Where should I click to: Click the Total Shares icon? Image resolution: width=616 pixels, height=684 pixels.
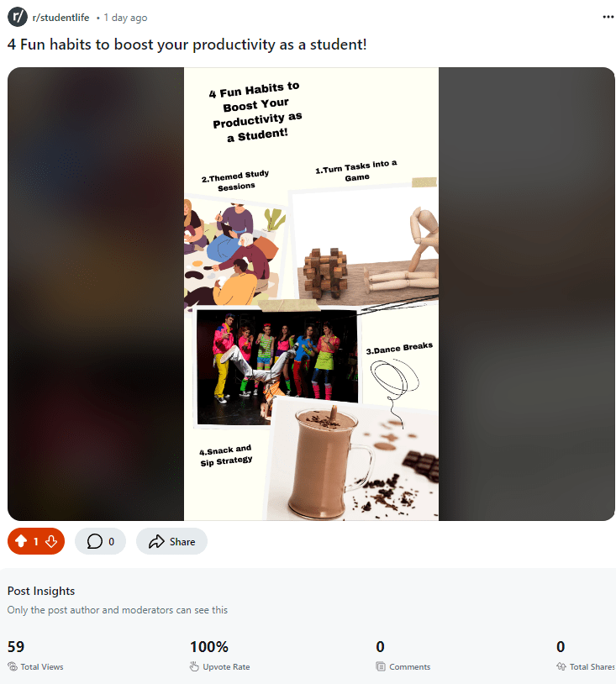coord(561,667)
